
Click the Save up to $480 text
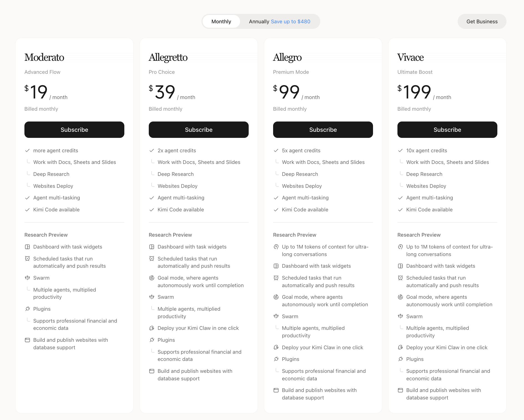(x=291, y=21)
